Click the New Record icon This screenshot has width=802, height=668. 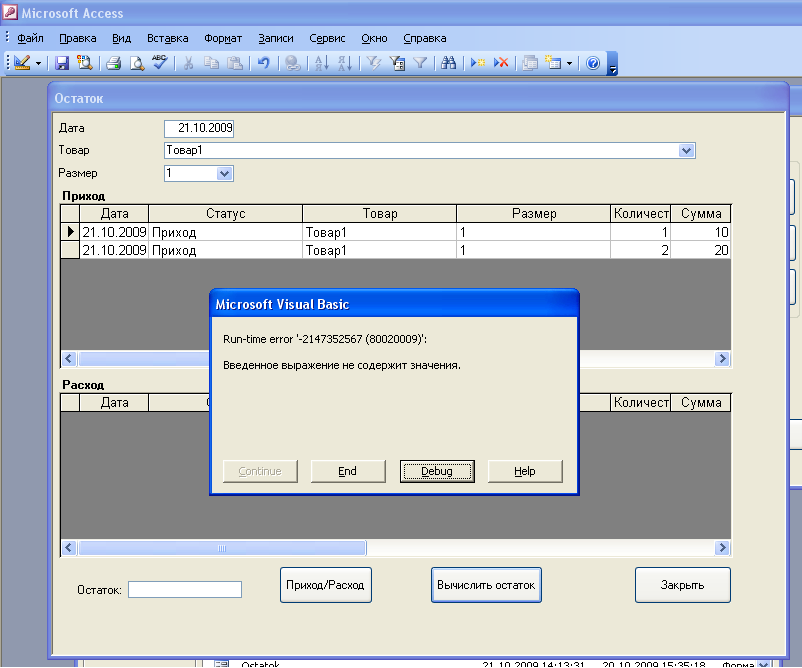pyautogui.click(x=478, y=63)
